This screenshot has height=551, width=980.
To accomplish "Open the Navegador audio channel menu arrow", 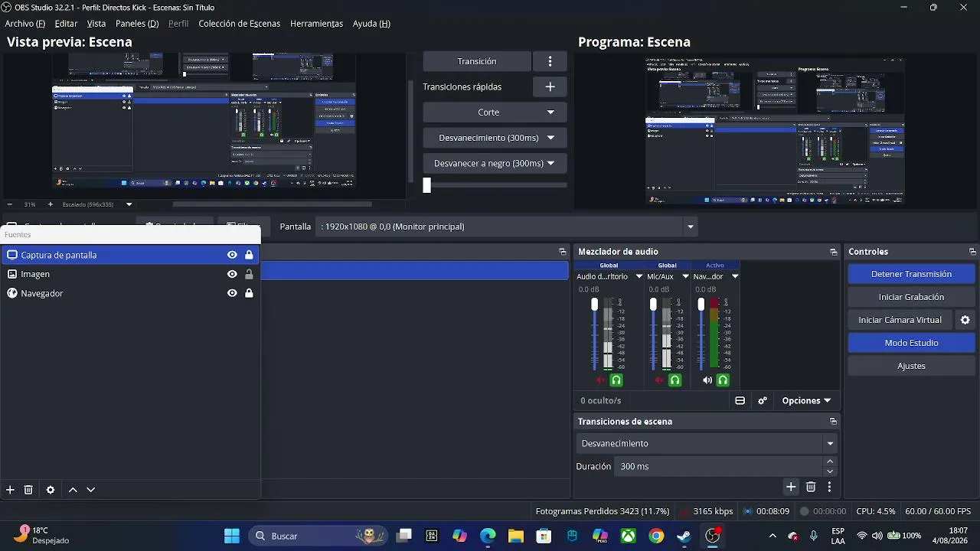I will pyautogui.click(x=735, y=276).
